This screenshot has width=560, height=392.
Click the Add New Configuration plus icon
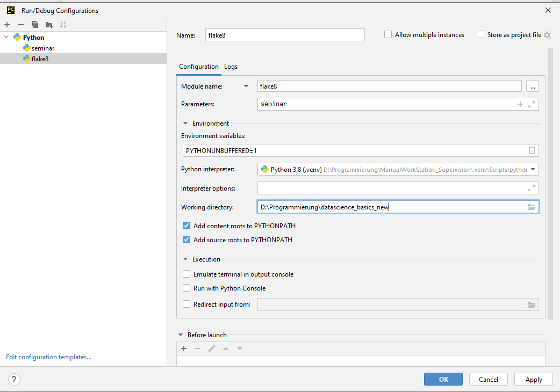pyautogui.click(x=7, y=25)
